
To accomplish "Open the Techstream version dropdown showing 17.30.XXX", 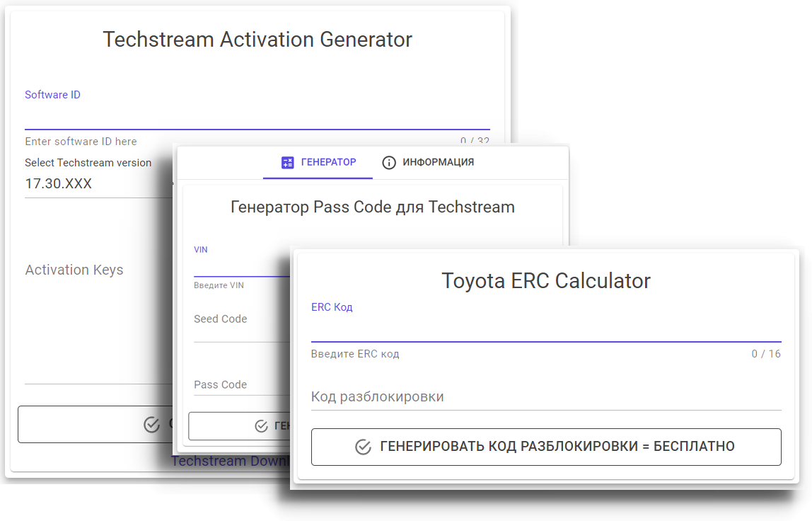I will point(98,184).
